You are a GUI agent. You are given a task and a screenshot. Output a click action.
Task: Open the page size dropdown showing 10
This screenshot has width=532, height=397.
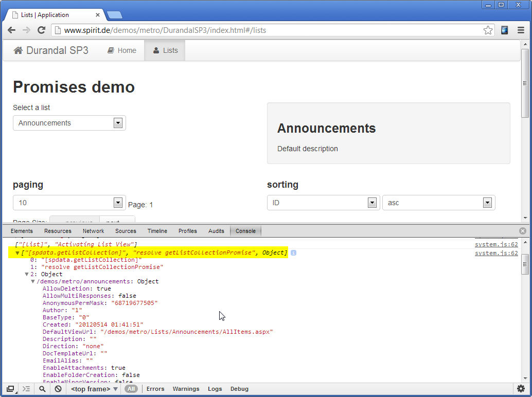[69, 203]
